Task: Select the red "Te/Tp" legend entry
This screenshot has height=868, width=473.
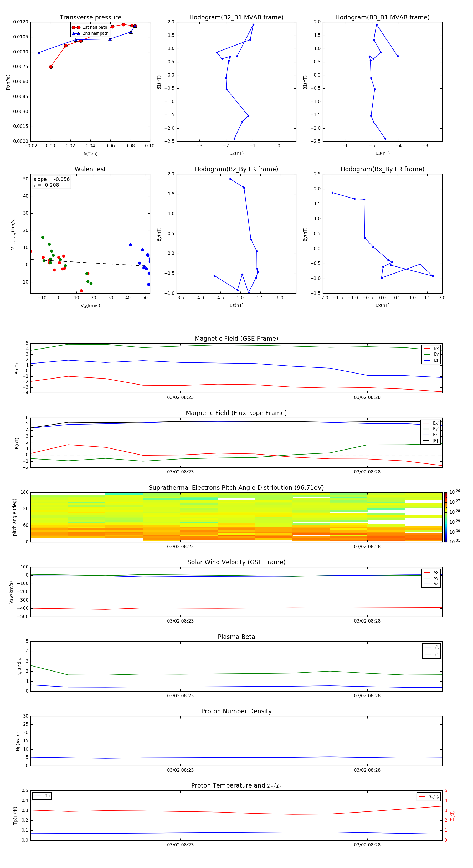Action: (x=429, y=797)
